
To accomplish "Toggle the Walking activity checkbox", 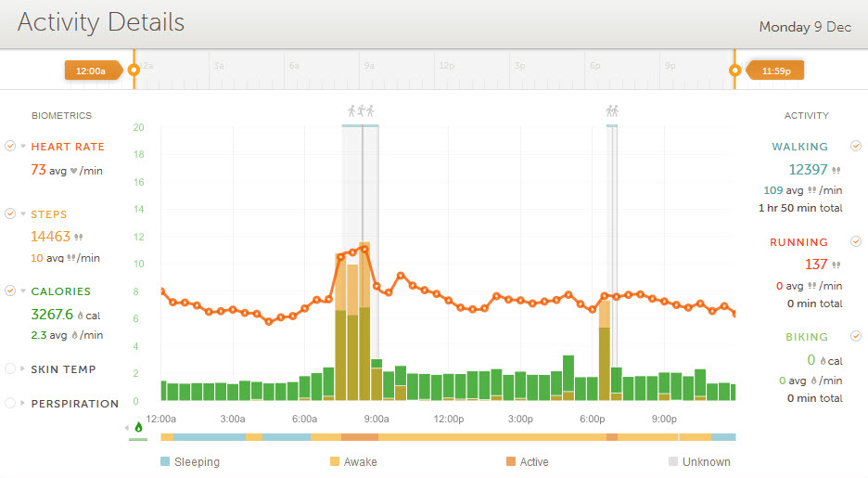I will (856, 146).
